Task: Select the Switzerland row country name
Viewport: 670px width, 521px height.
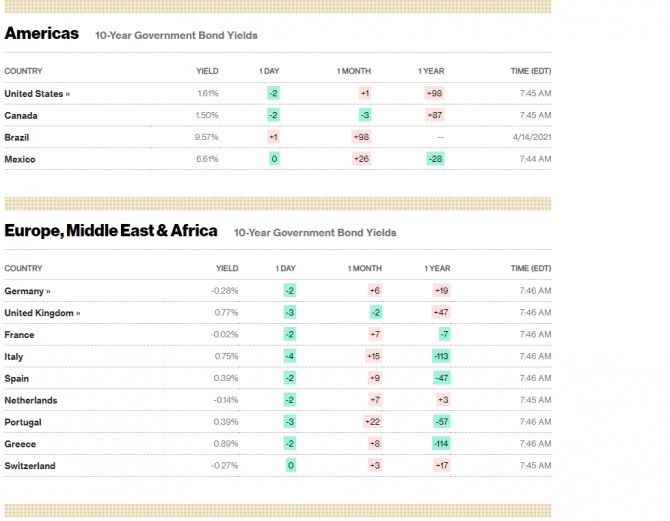Action: 30,466
